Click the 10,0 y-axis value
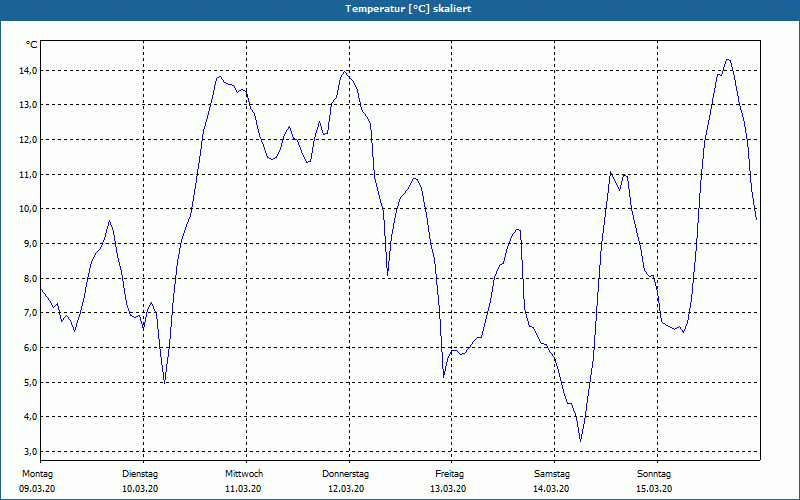Image resolution: width=800 pixels, height=500 pixels. pos(29,209)
